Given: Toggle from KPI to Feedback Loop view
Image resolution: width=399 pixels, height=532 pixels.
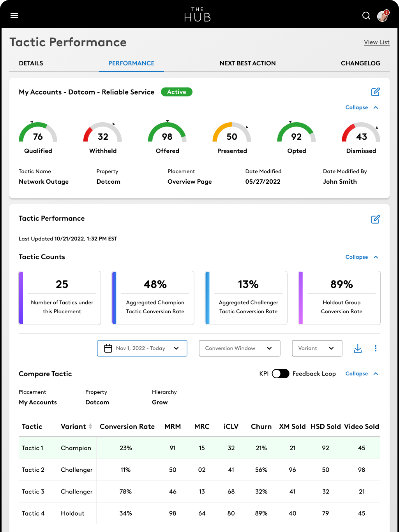Looking at the screenshot, I should (x=280, y=373).
